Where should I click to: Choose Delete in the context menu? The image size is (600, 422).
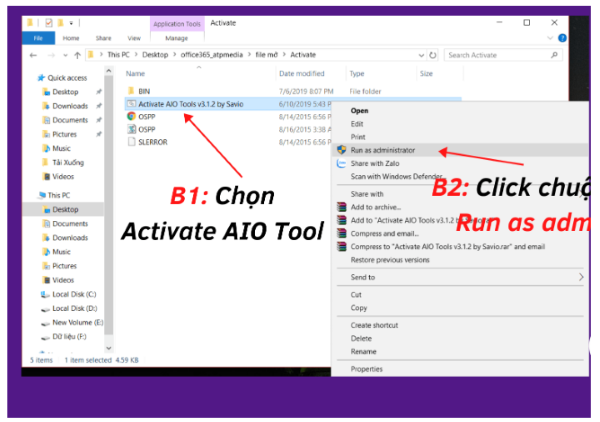[361, 338]
